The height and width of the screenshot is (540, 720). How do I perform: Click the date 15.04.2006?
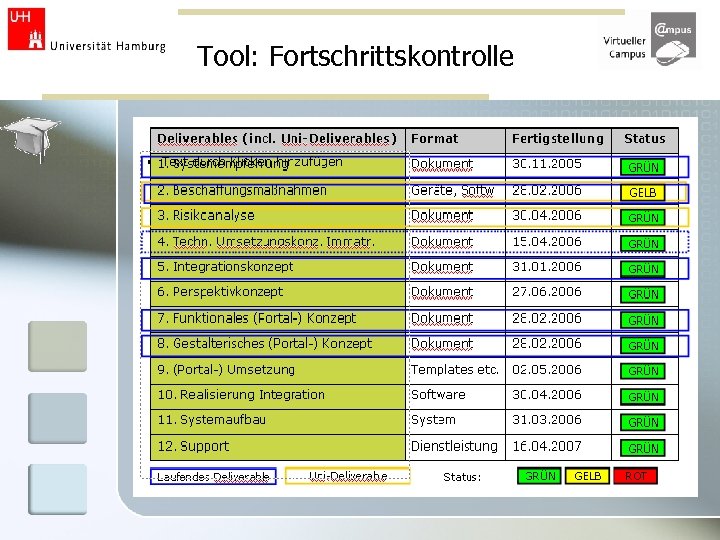click(x=547, y=242)
